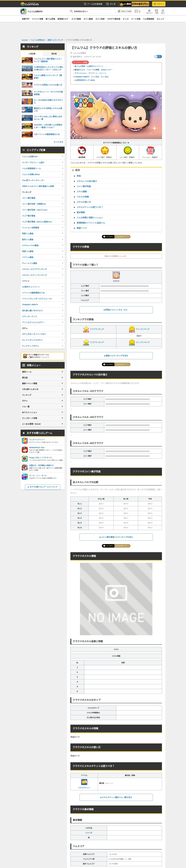Expand 掲示板 menu section
Screen dimensions: 186x868
pos(43,378)
